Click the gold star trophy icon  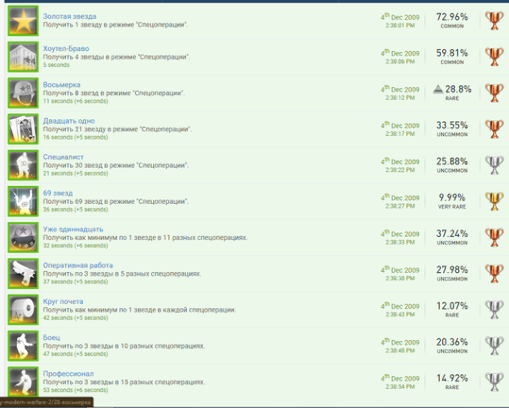tap(23, 21)
